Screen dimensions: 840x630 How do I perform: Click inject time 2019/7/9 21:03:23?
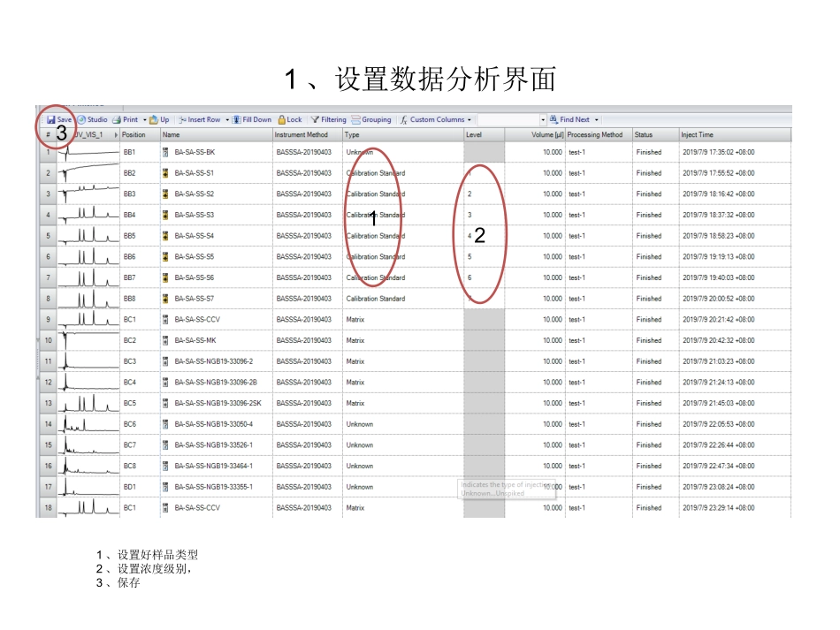point(735,361)
